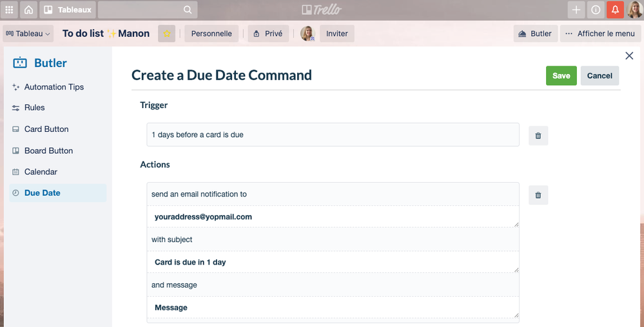644x327 pixels.
Task: Click the Personnelle workspace button
Action: 211,33
